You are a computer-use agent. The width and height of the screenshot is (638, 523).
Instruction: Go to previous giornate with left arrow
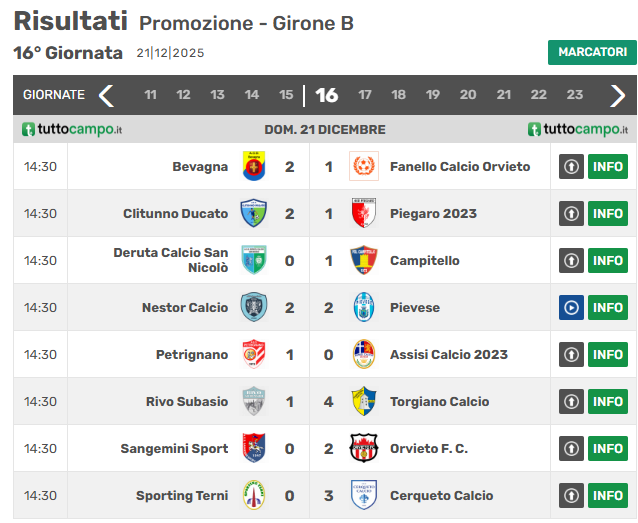(x=106, y=95)
